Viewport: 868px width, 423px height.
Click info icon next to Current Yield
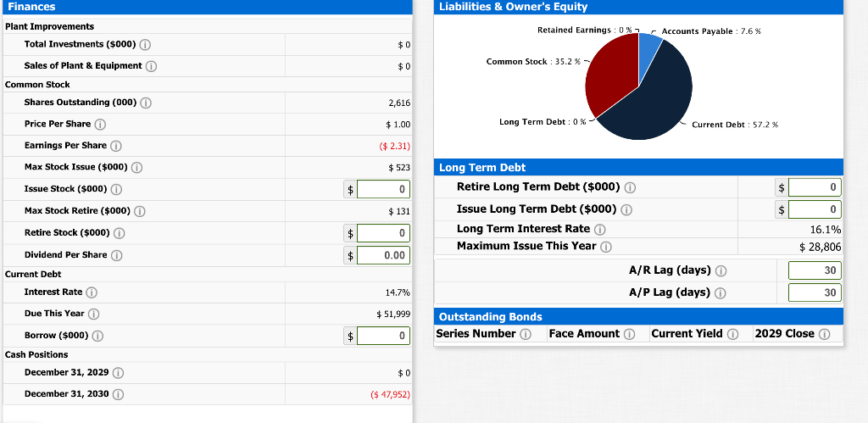(732, 334)
